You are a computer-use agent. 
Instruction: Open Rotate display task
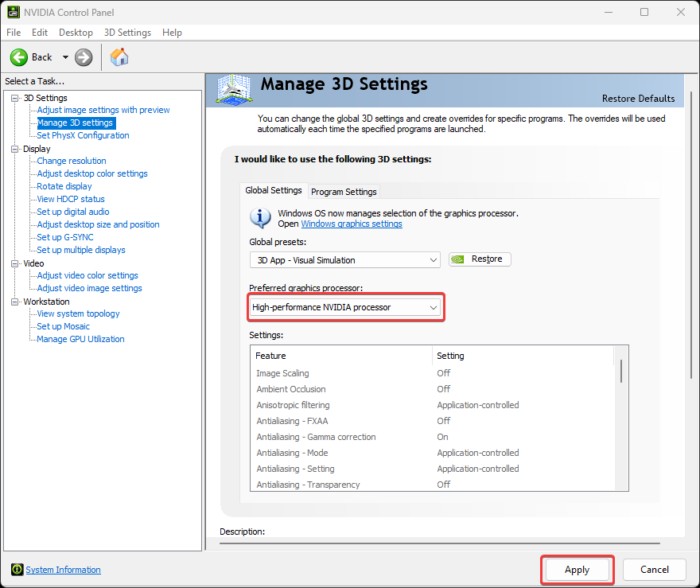(64, 186)
